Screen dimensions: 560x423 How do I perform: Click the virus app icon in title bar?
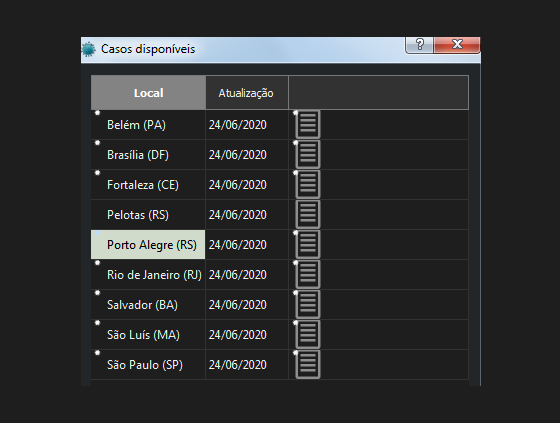89,49
